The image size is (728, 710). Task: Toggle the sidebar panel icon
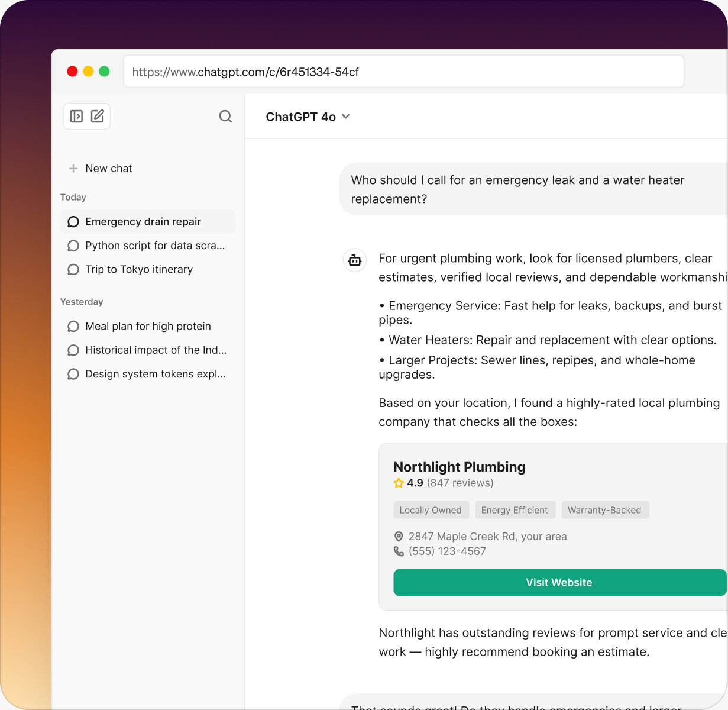pos(76,117)
